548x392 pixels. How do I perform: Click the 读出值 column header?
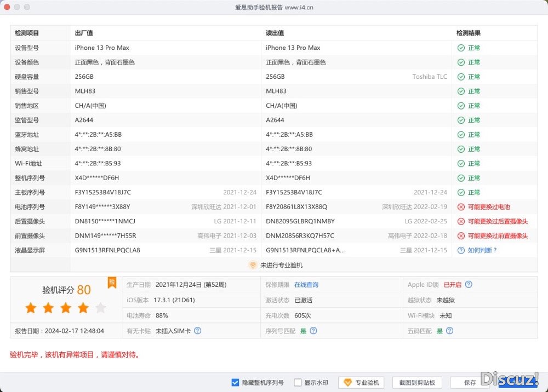coord(275,33)
